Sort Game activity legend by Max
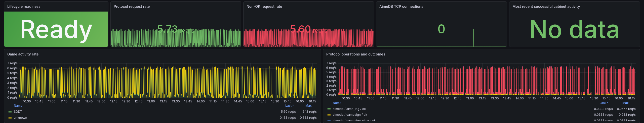 308,106
